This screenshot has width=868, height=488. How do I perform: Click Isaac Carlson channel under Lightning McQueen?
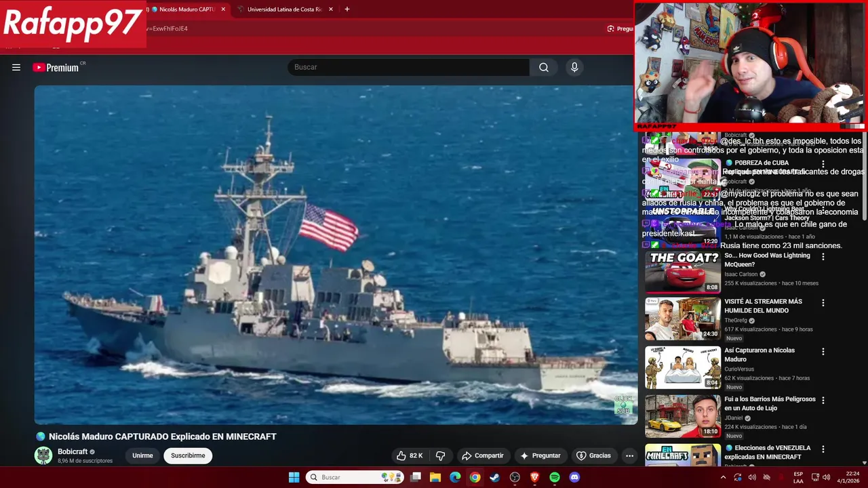tap(741, 274)
